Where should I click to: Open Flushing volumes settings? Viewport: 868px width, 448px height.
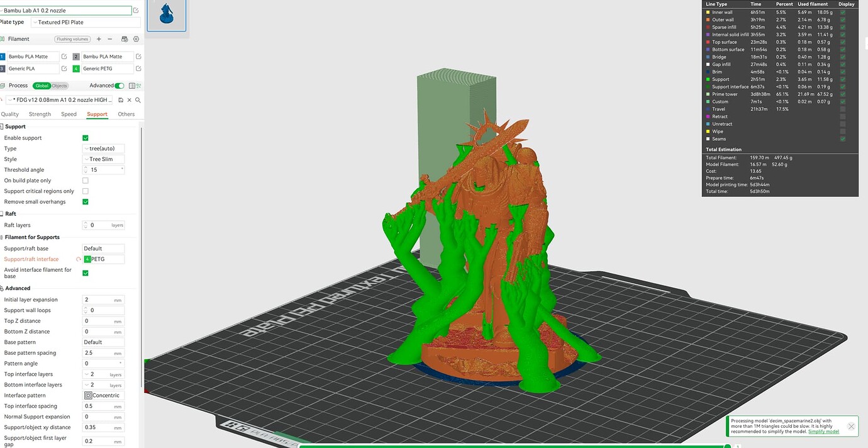[x=72, y=39]
